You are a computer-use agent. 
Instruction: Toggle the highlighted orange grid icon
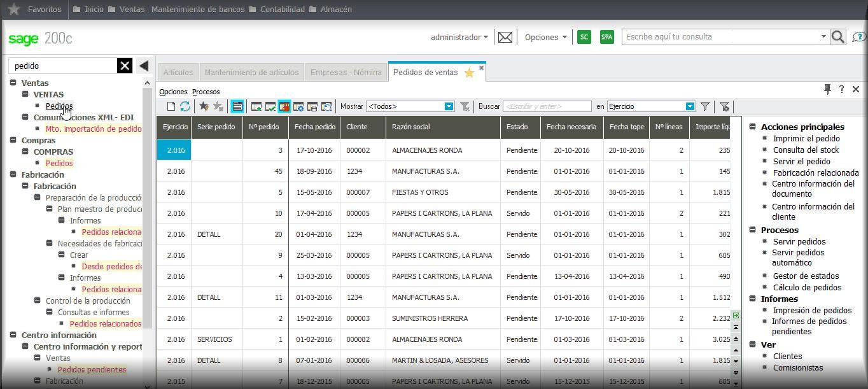(x=284, y=106)
